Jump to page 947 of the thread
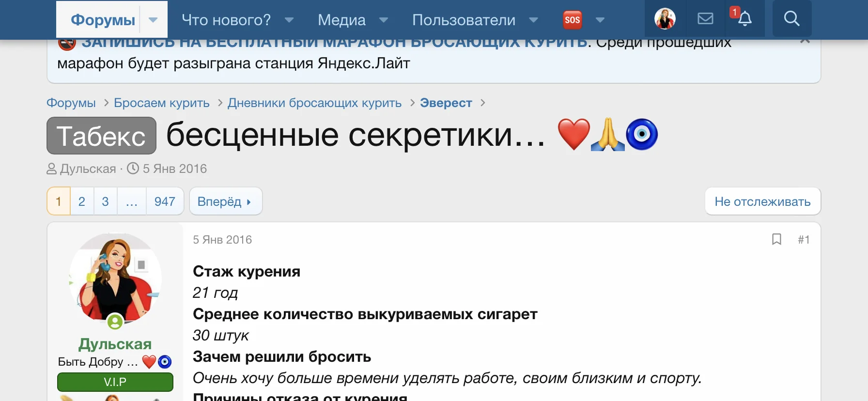The height and width of the screenshot is (401, 868). [165, 201]
